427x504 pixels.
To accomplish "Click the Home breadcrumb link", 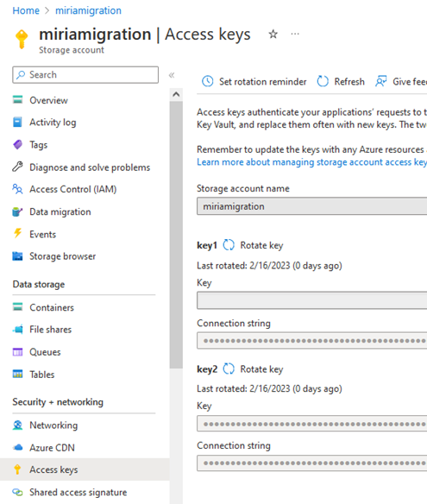I will click(26, 10).
